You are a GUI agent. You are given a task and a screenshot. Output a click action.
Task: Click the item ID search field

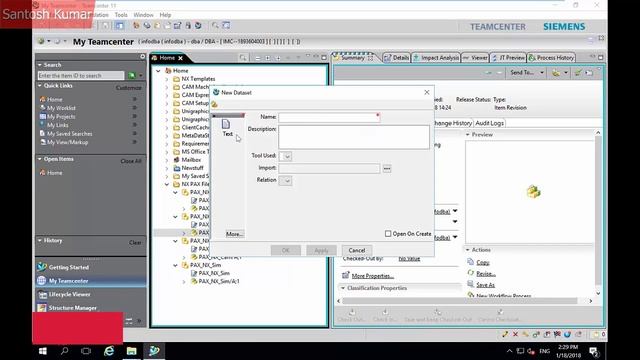tap(81, 76)
